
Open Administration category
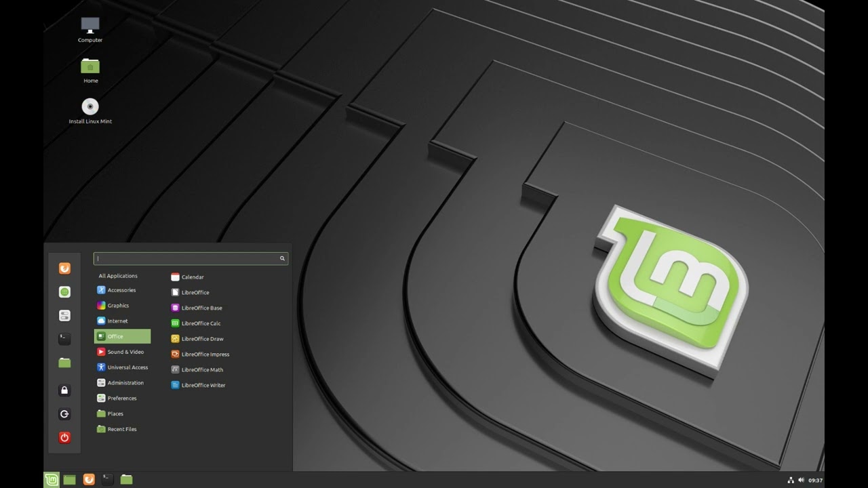(x=122, y=383)
